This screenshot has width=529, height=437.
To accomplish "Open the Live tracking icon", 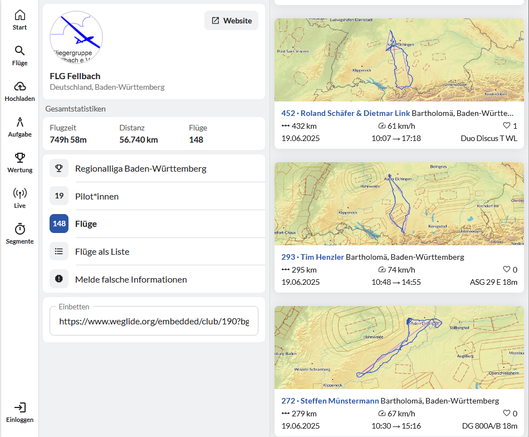I will click(x=20, y=193).
